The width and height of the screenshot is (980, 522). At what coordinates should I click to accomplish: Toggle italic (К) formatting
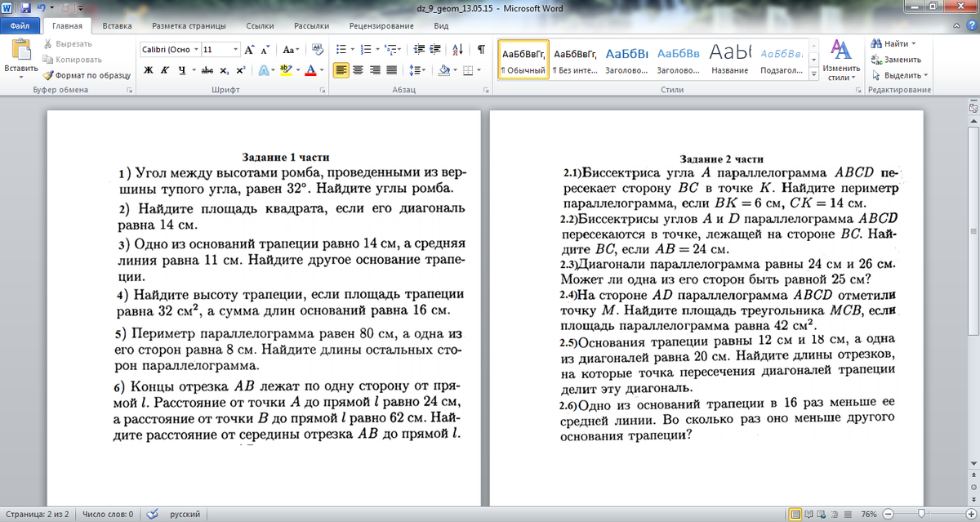coord(165,70)
